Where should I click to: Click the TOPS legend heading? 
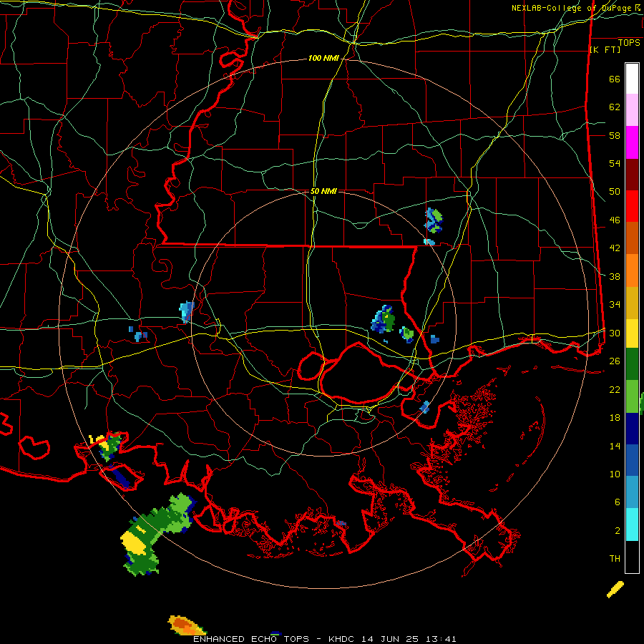(629, 42)
